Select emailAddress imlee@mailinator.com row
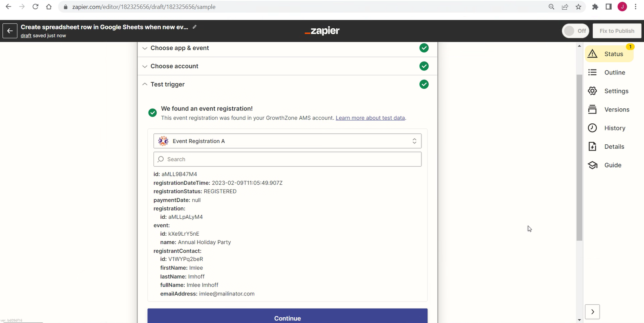644x323 pixels. tap(207, 294)
